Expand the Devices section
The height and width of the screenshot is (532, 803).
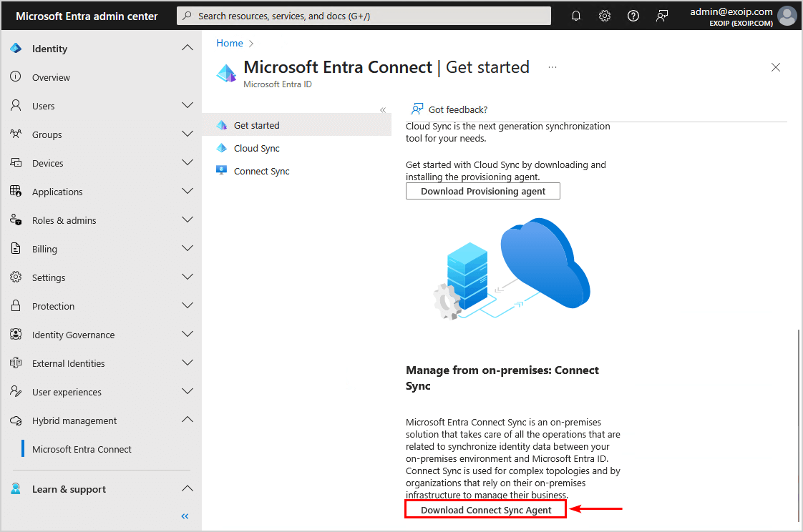[187, 162]
